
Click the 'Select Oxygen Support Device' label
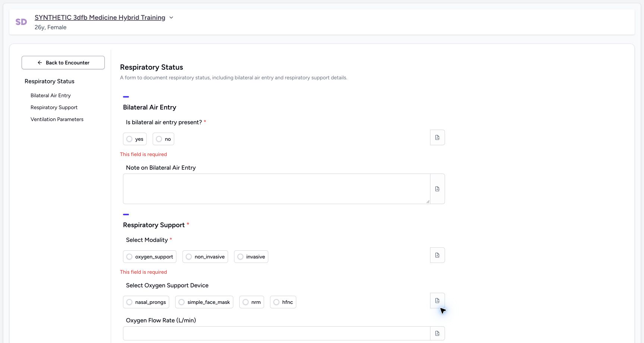(167, 285)
